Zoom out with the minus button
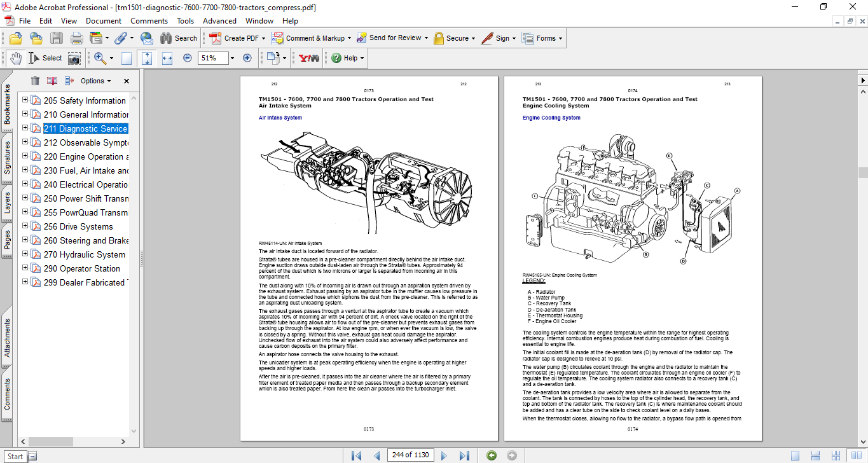Image resolution: width=868 pixels, height=463 pixels. click(188, 58)
